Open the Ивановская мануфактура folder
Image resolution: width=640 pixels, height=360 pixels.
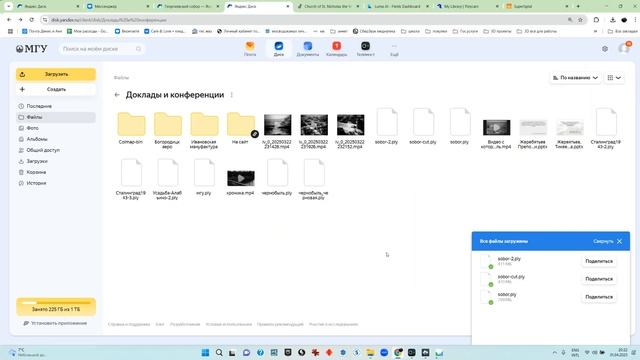(x=204, y=129)
